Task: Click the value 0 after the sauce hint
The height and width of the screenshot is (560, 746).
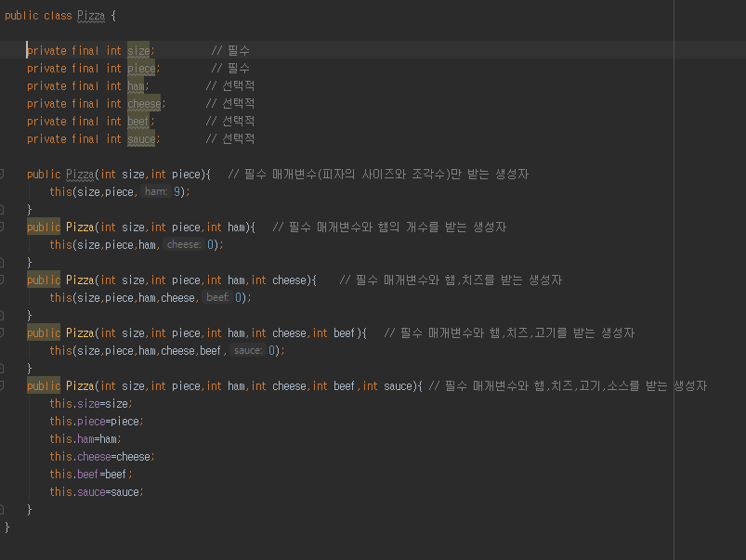Action: coord(271,350)
